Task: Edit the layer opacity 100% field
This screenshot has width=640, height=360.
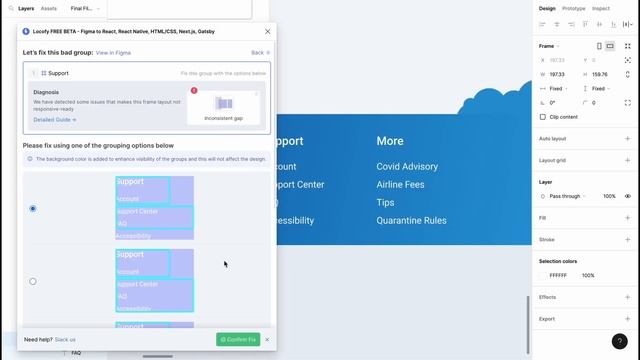Action: [609, 196]
